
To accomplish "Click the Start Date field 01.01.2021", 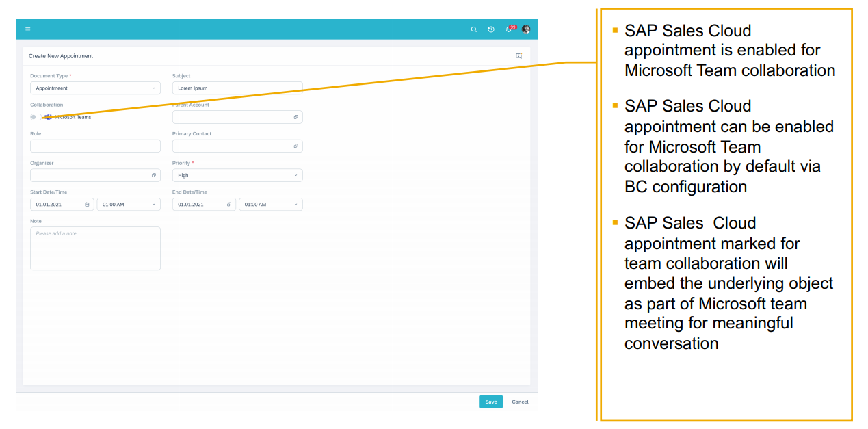I will pyautogui.click(x=62, y=204).
